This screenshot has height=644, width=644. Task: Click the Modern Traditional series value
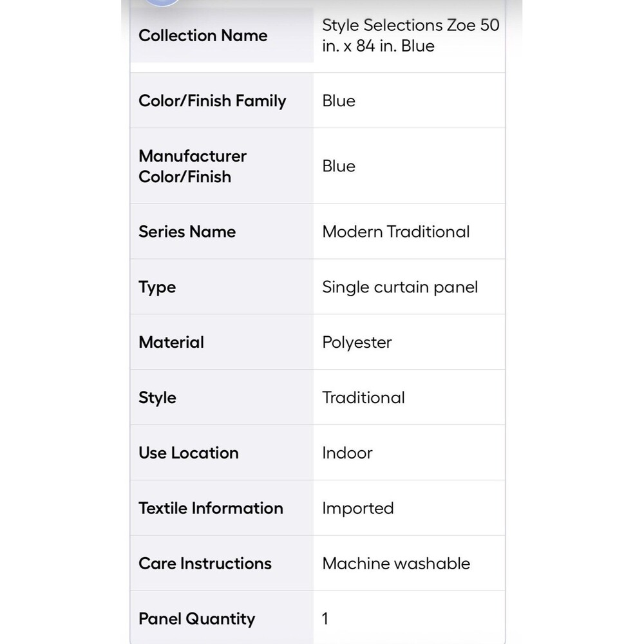pos(395,232)
